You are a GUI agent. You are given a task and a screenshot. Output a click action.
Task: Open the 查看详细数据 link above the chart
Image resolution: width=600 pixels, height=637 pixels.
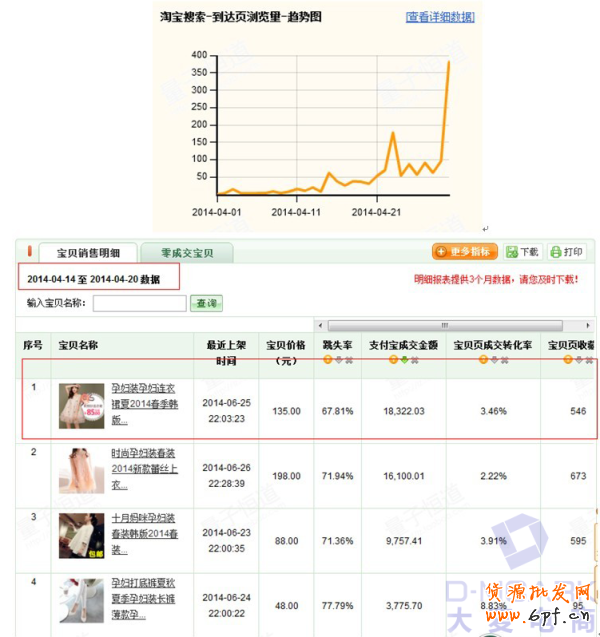[440, 17]
